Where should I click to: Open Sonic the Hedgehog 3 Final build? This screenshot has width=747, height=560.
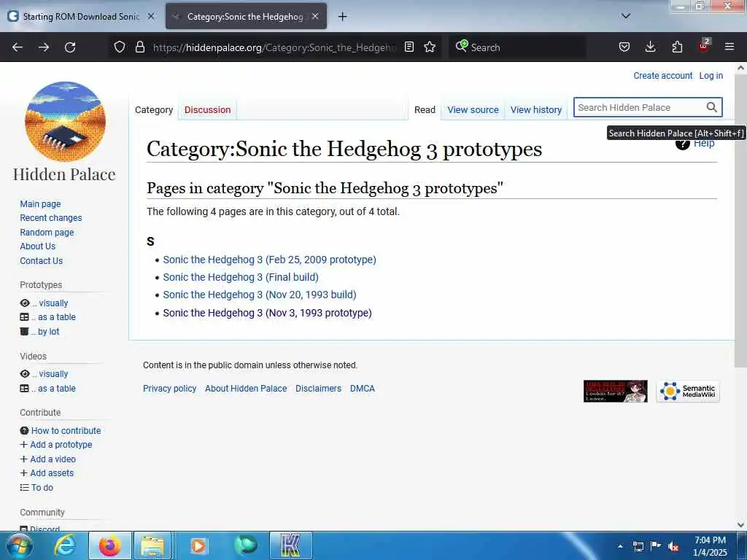[x=241, y=277]
